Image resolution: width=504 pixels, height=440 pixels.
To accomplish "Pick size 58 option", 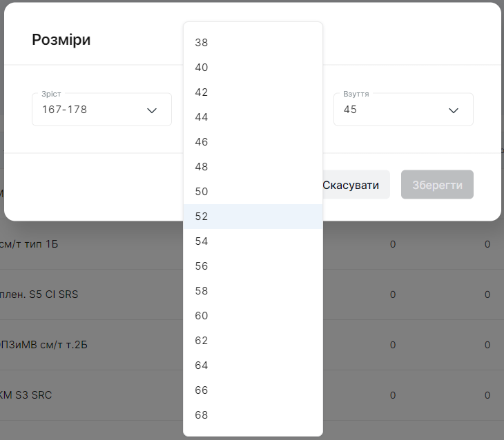I will (x=253, y=291).
